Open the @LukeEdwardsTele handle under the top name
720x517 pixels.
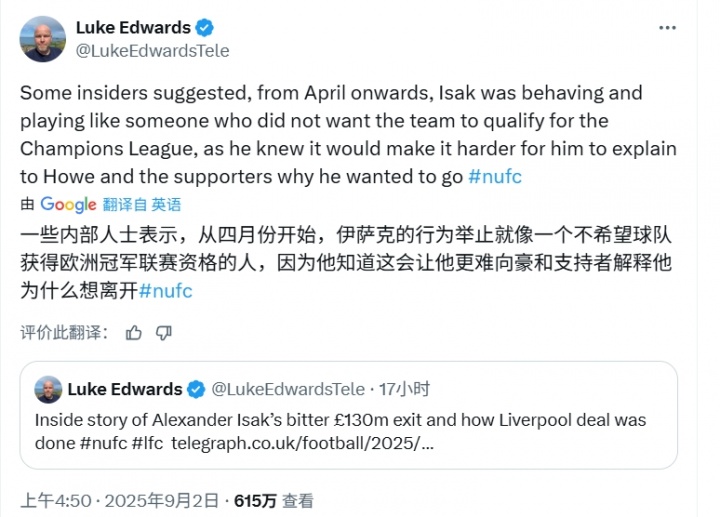coord(152,50)
